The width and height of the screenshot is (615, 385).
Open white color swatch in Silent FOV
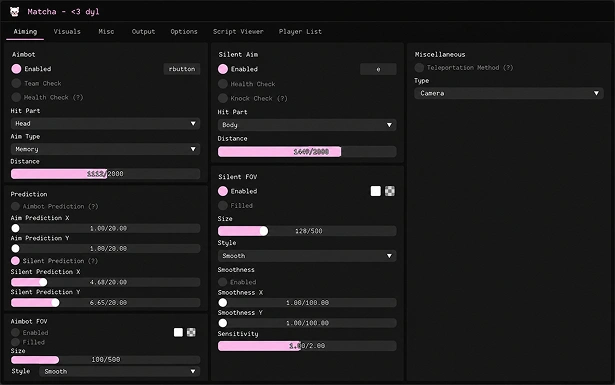click(x=375, y=191)
